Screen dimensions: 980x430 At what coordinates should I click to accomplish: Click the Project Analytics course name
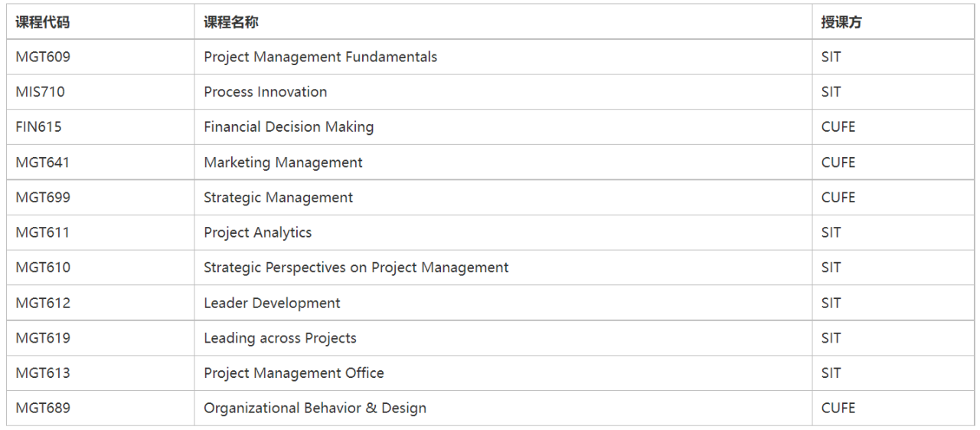click(x=257, y=232)
